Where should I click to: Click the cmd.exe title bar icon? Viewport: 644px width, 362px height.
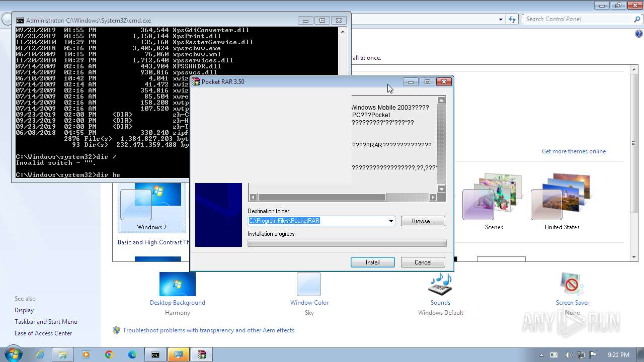(x=20, y=21)
